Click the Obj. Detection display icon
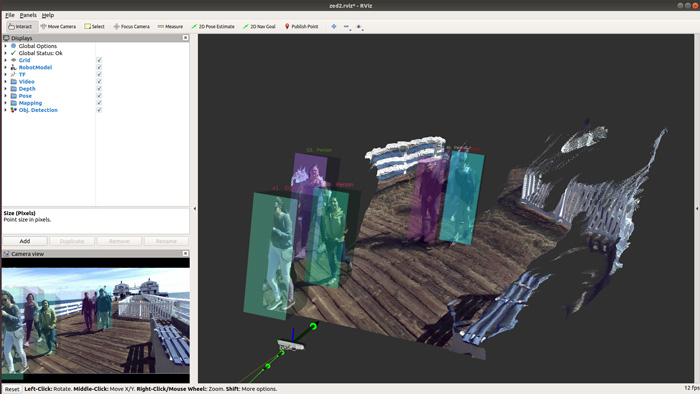 (x=13, y=110)
